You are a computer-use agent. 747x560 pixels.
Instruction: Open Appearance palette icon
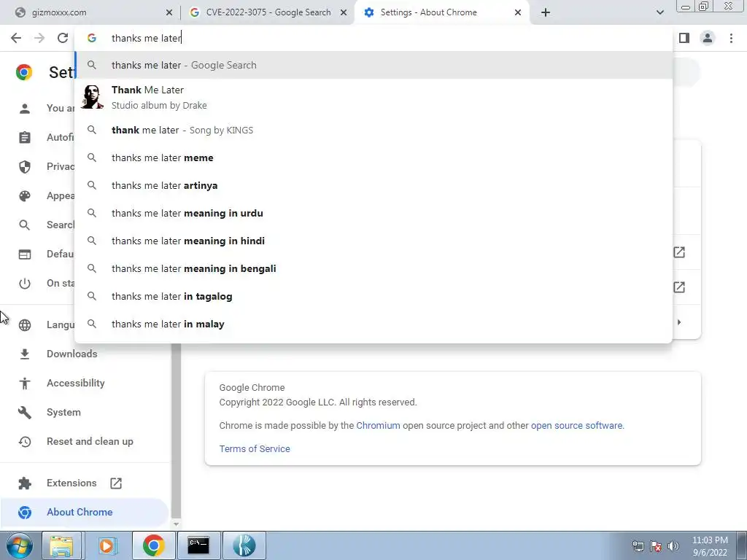coord(25,195)
